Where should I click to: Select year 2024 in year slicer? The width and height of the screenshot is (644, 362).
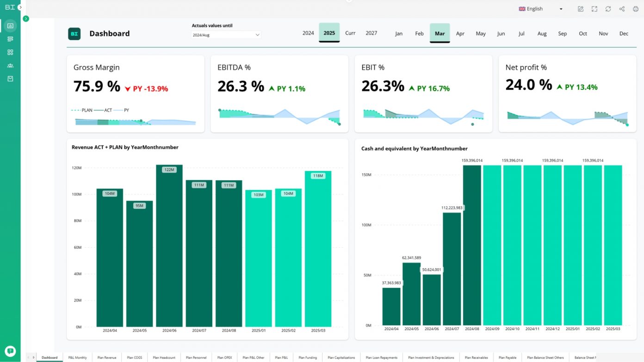(x=308, y=33)
